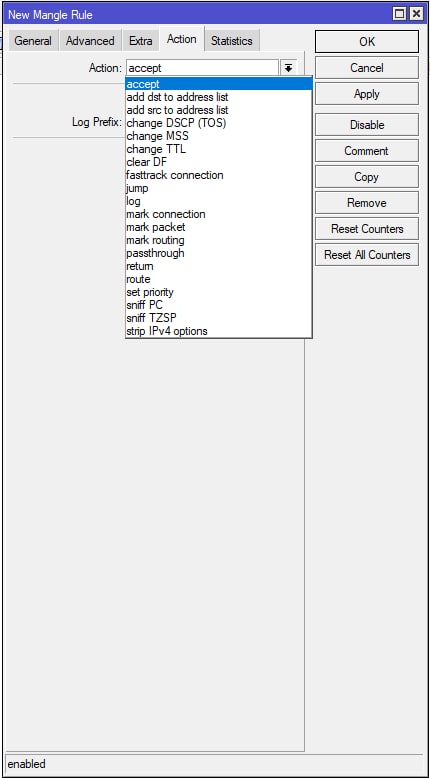The width and height of the screenshot is (430, 778).
Task: Click the 'enabled' status text
Action: coord(26,764)
